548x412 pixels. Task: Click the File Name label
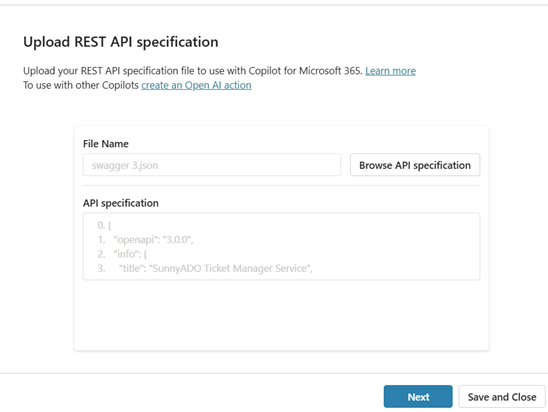(106, 144)
